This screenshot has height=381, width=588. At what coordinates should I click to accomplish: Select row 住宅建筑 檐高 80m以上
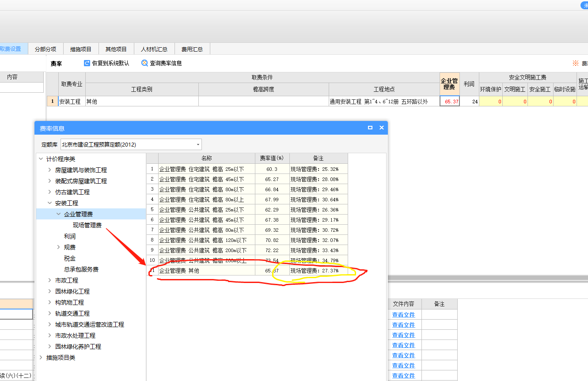(x=247, y=199)
